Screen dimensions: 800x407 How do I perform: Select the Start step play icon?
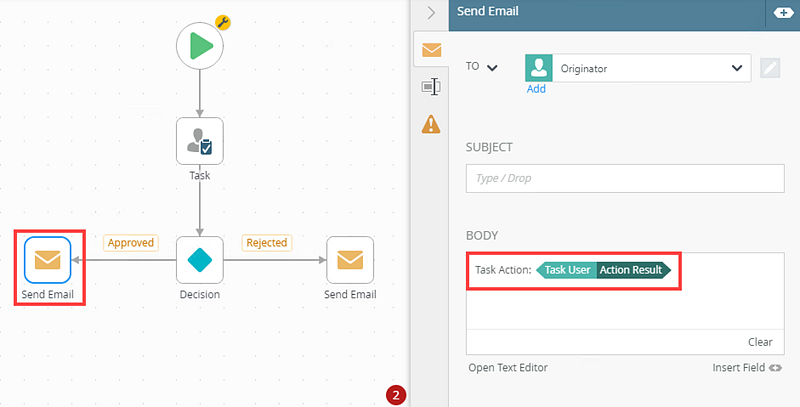(x=199, y=46)
